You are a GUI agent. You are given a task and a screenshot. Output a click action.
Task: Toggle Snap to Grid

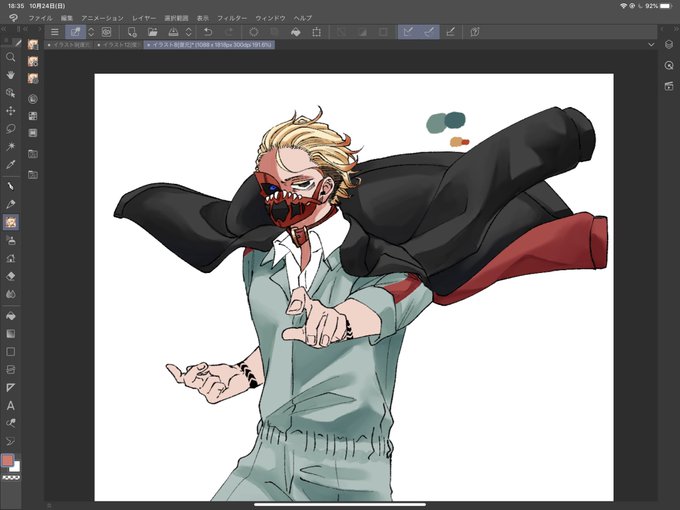tap(451, 32)
